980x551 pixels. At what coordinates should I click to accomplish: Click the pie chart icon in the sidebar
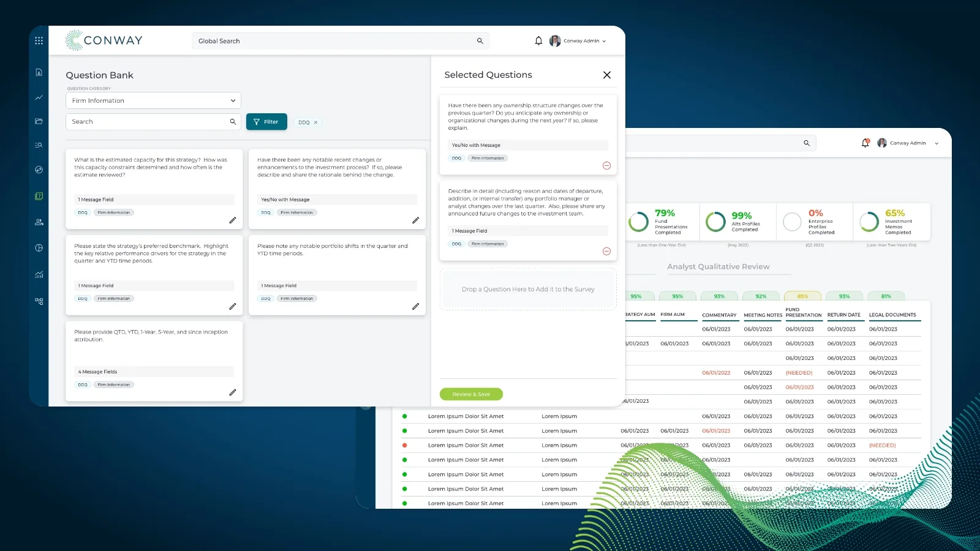point(39,247)
